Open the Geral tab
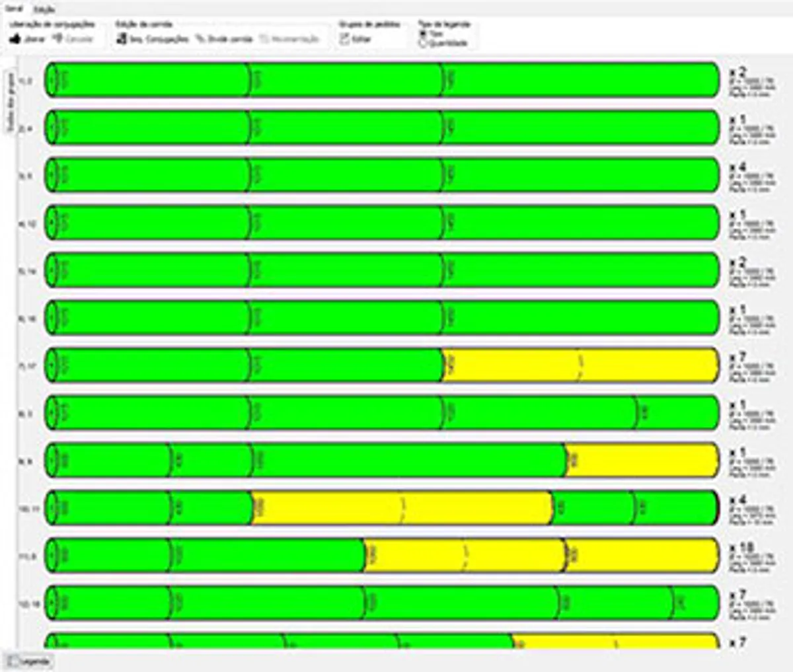 (14, 9)
